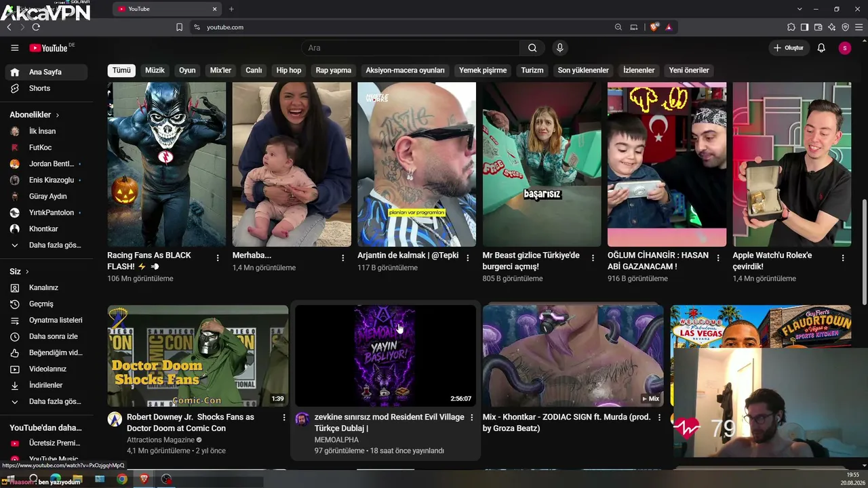Open Doctor Doom Shocks Fans thumbnail
The height and width of the screenshot is (488, 868).
[198, 356]
